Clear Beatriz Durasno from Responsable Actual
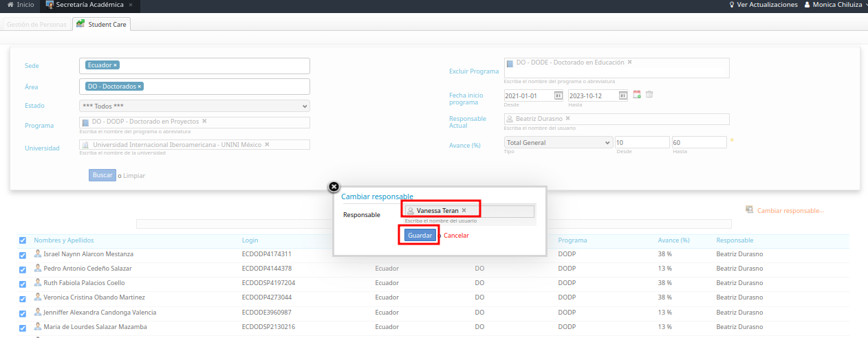The width and height of the screenshot is (868, 338). tap(567, 119)
